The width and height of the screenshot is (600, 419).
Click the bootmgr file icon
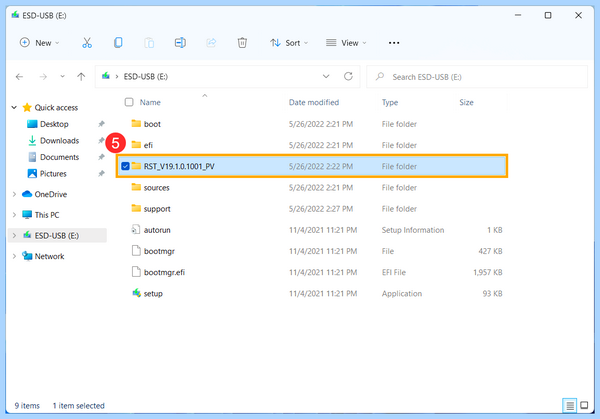point(136,251)
